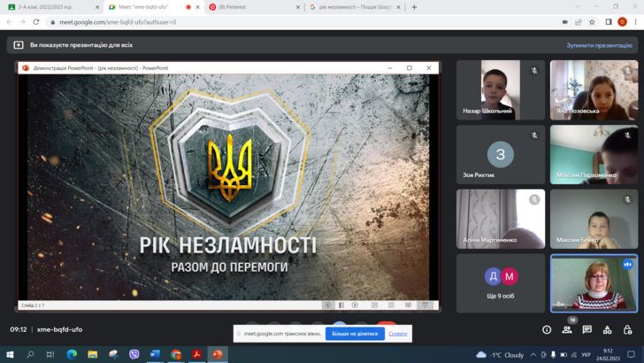Hide sharing bar via Сховати link

point(397,334)
